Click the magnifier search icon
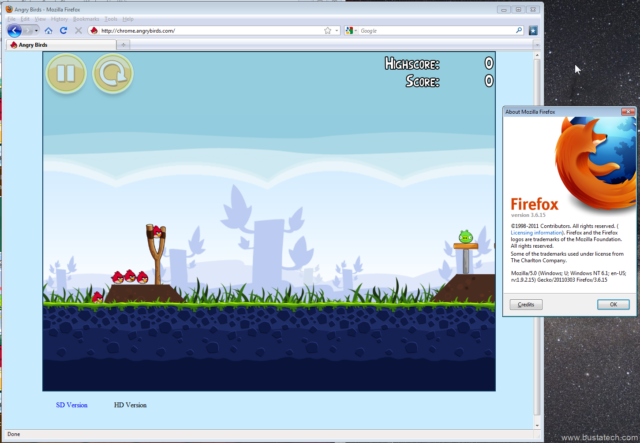The image size is (640, 443). coord(519,30)
